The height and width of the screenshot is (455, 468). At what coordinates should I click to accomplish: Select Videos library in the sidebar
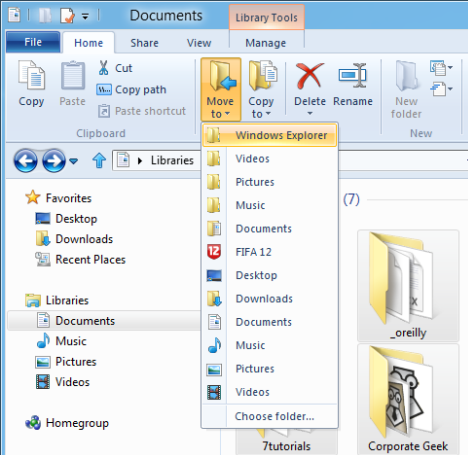pos(72,382)
